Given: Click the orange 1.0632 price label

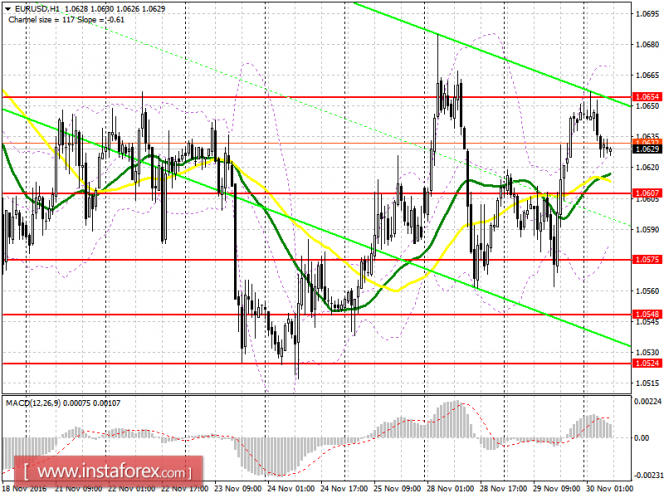Looking at the screenshot, I should tap(647, 142).
